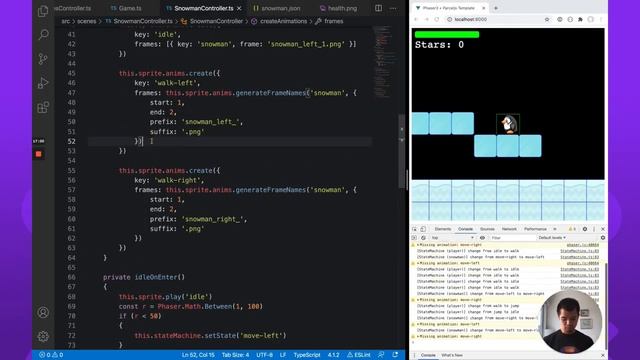Screen dimensions: 640x360
Task: Clear the console with the clear icon
Action: tap(423, 238)
